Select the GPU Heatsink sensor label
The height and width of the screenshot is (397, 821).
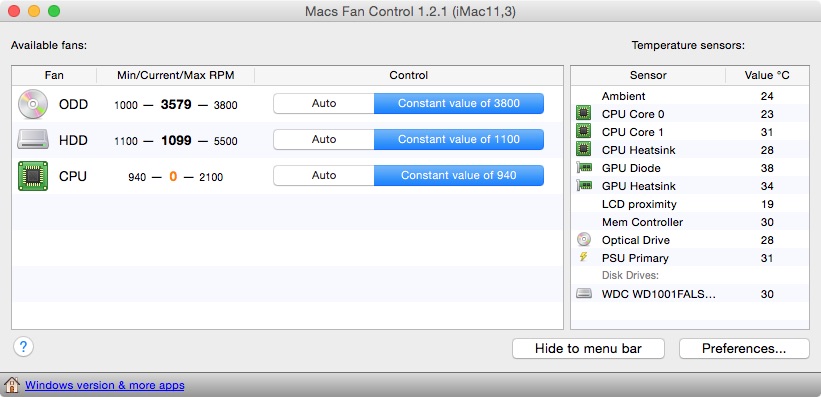coord(638,186)
